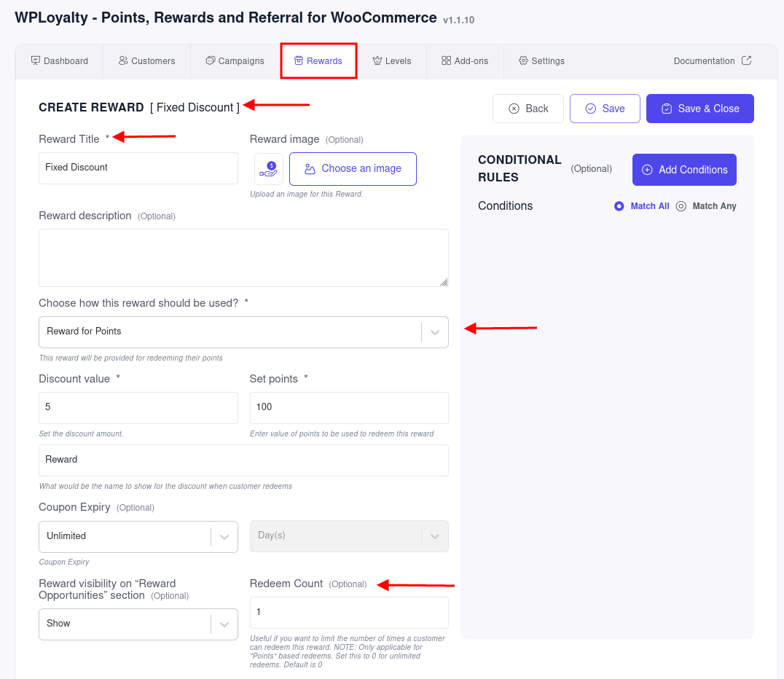Click the CONDITIONAL RULES heading
Screen dimensions: 784x679
pos(520,168)
